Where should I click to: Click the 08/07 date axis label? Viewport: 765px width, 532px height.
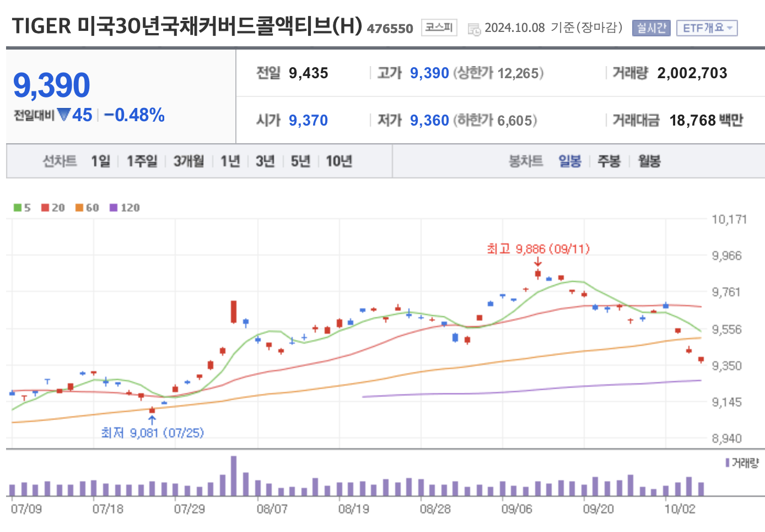pos(272,509)
